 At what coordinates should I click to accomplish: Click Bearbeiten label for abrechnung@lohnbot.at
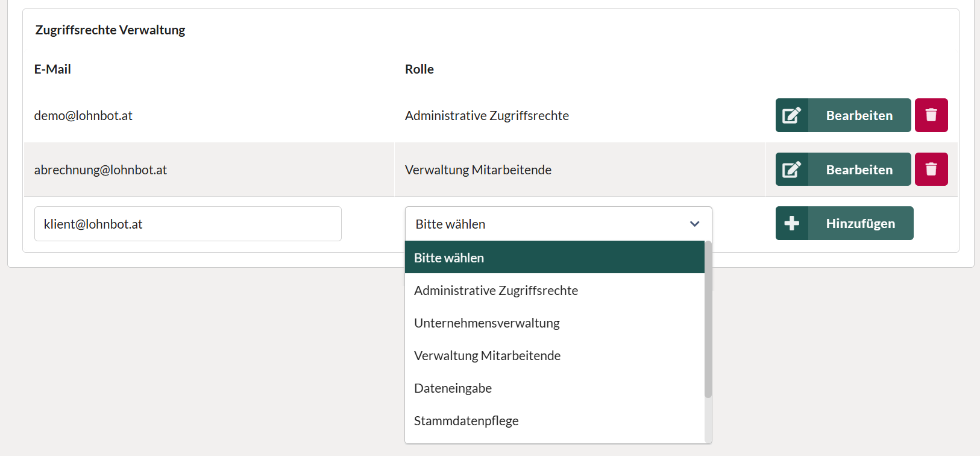[x=859, y=169]
